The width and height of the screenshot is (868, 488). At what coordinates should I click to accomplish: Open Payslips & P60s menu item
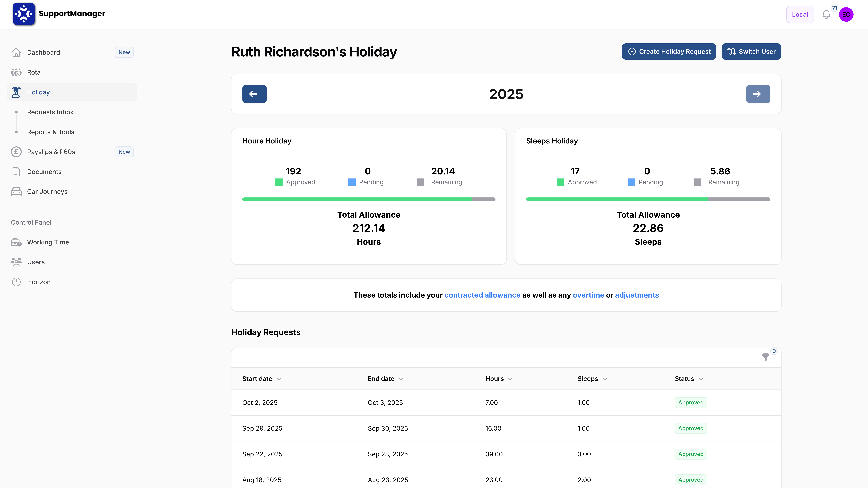pos(72,152)
